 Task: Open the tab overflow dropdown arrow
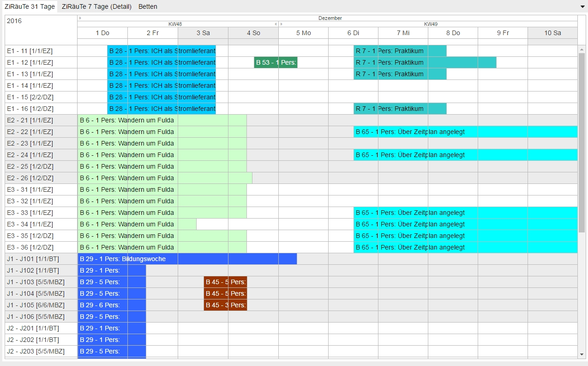582,6
